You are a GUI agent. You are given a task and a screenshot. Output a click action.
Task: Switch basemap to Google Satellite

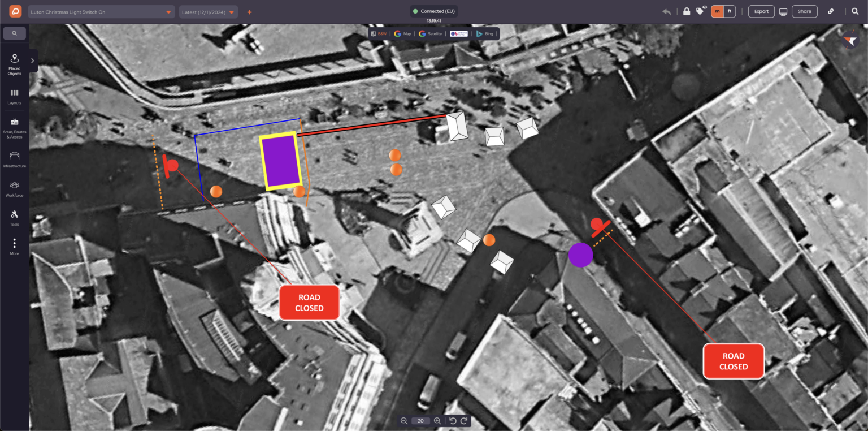pyautogui.click(x=431, y=34)
